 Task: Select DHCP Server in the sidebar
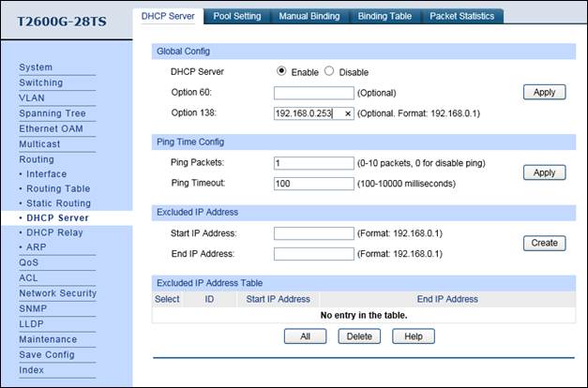click(x=57, y=217)
